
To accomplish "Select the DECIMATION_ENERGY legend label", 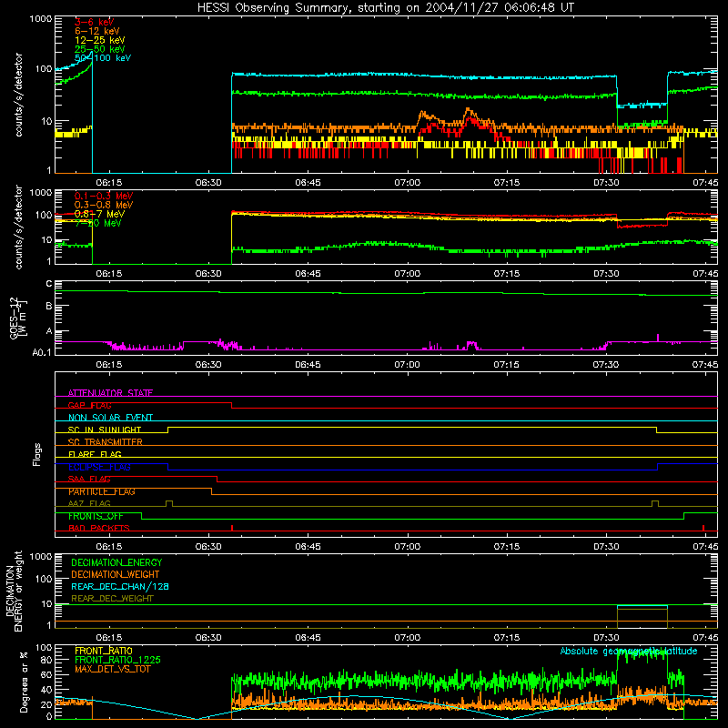I will 116,562.
